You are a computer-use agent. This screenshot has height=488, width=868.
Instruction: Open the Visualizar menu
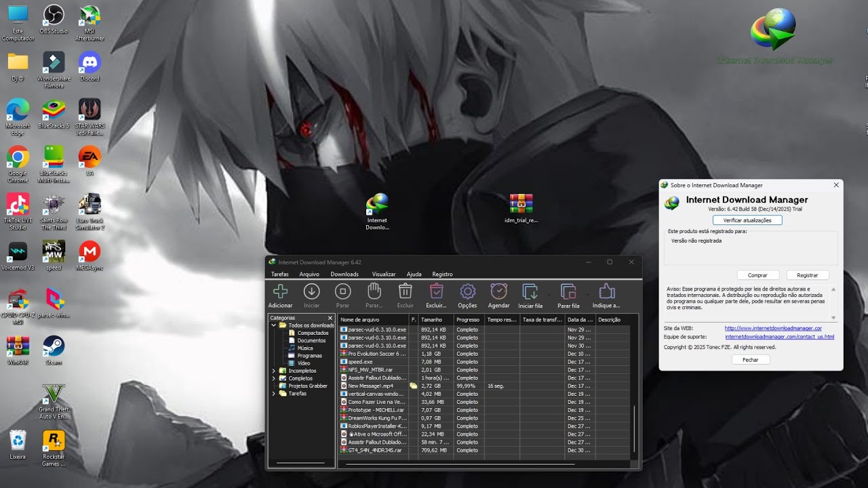(384, 274)
